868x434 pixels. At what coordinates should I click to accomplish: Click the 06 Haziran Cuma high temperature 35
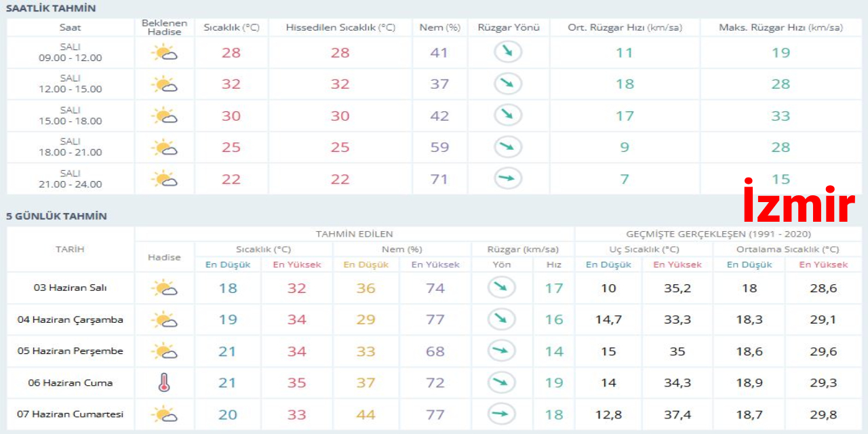pos(296,383)
